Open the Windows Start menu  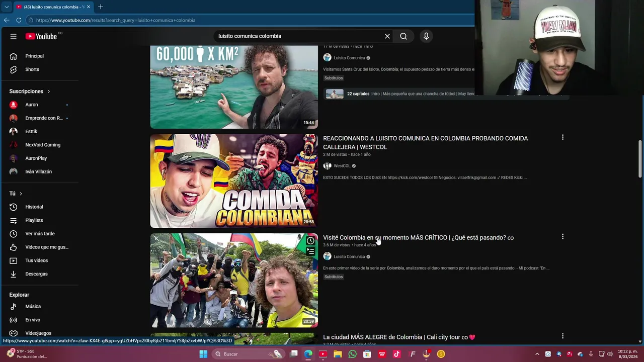click(x=203, y=354)
